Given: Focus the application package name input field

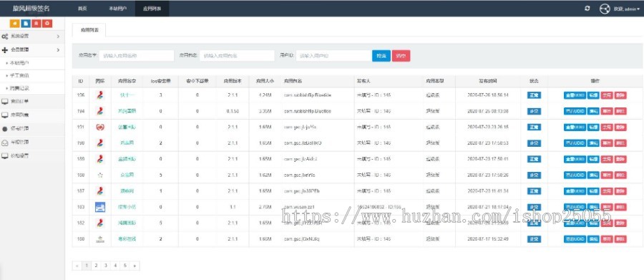Looking at the screenshot, I should coord(237,56).
